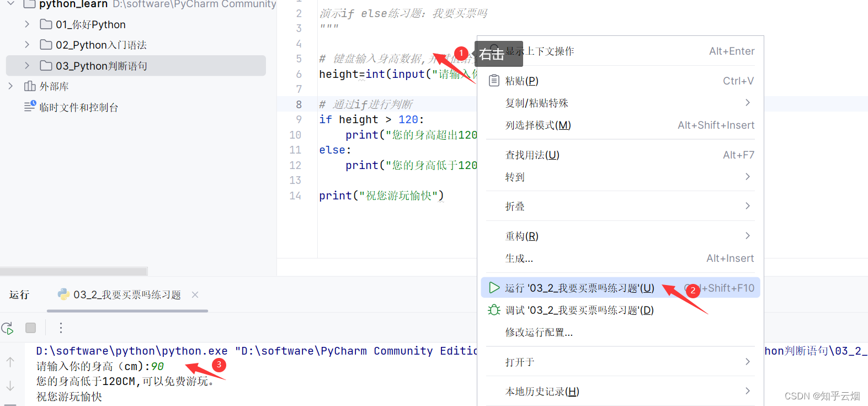Image resolution: width=868 pixels, height=406 pixels.
Task: Click the 运行 panel label
Action: (x=19, y=294)
